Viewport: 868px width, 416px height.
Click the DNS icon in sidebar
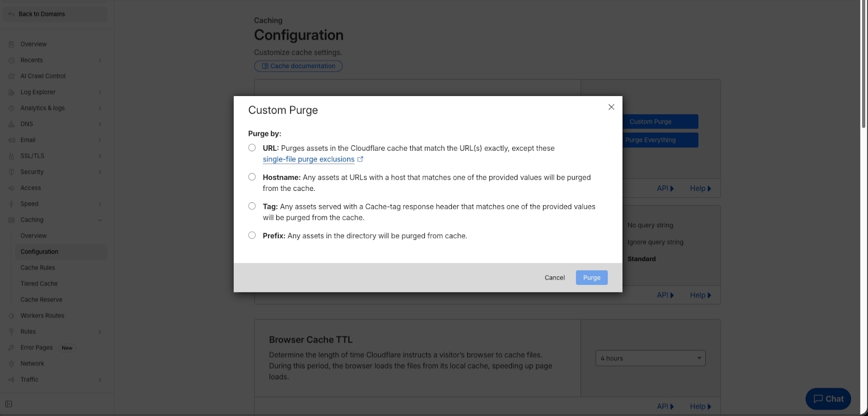pyautogui.click(x=11, y=124)
